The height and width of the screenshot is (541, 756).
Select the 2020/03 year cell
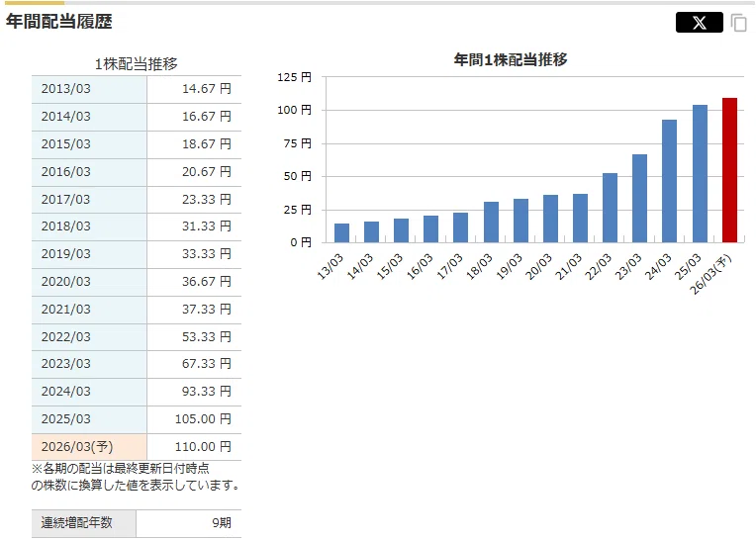(89, 282)
